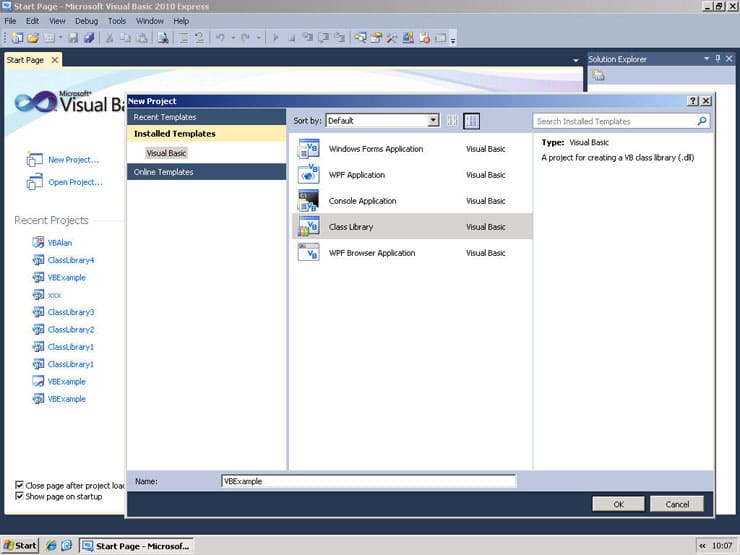The image size is (740, 555).
Task: Click the Copy toolbar icon
Action: (125, 38)
